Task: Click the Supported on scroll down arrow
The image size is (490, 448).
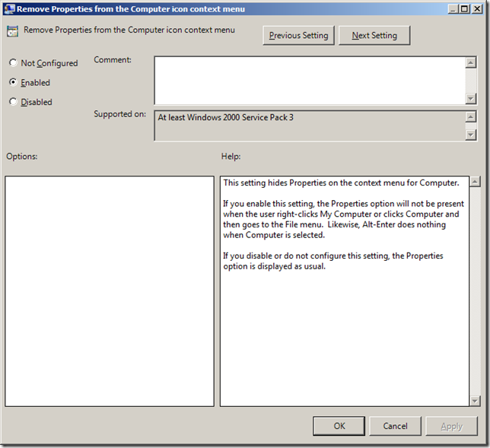Action: click(471, 135)
